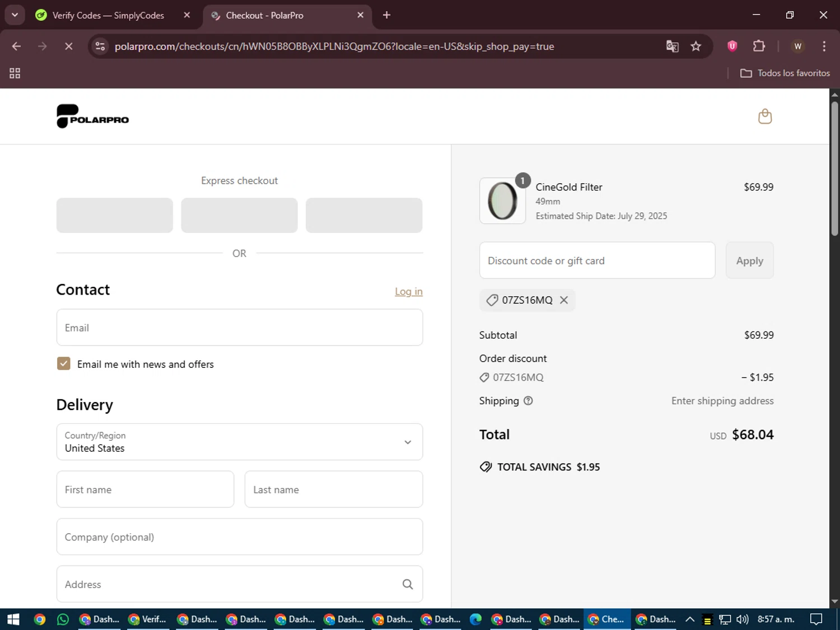Go back to previous page
This screenshot has width=840, height=630.
[16, 46]
